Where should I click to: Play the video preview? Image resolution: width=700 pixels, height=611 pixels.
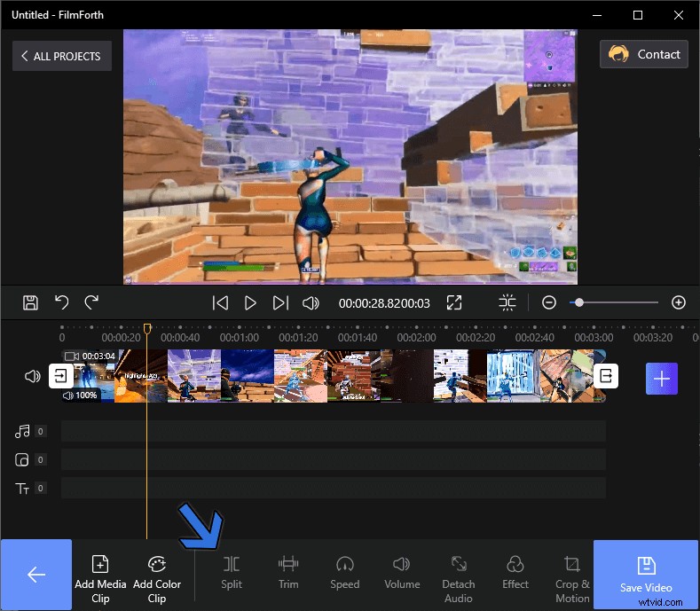[250, 302]
